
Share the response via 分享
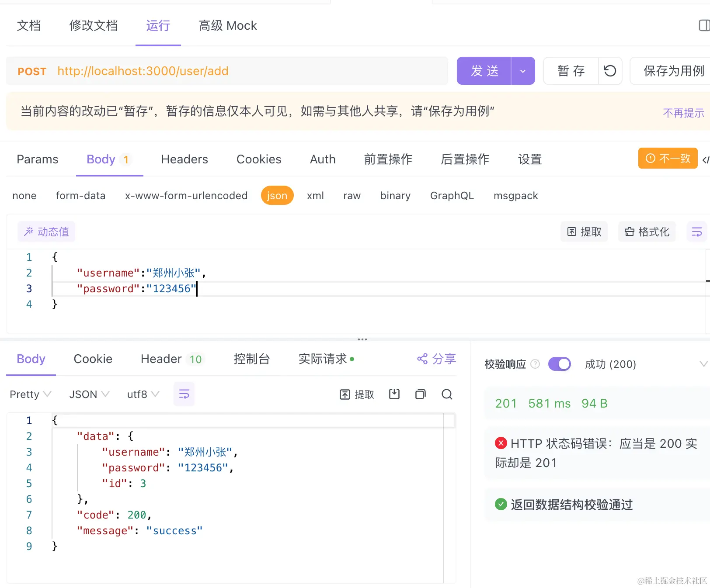(x=436, y=359)
